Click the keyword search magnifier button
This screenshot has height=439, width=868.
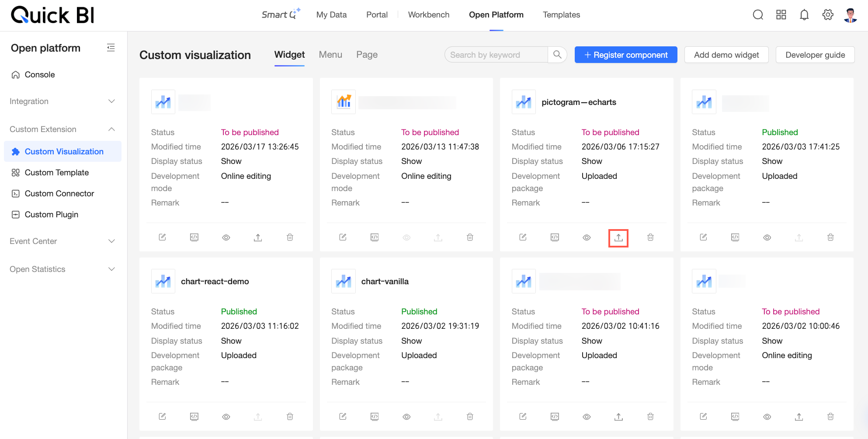557,55
